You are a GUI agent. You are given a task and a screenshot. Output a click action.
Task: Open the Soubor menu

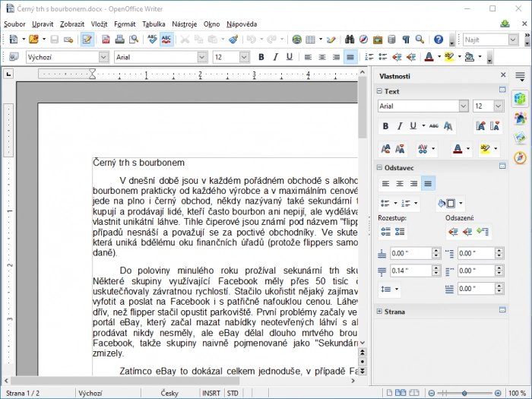pos(14,24)
